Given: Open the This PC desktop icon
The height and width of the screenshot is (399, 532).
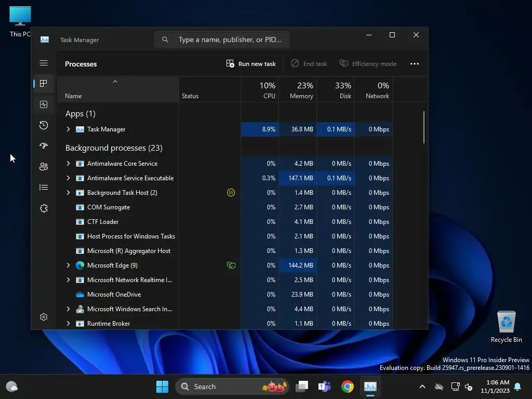Looking at the screenshot, I should click(20, 21).
